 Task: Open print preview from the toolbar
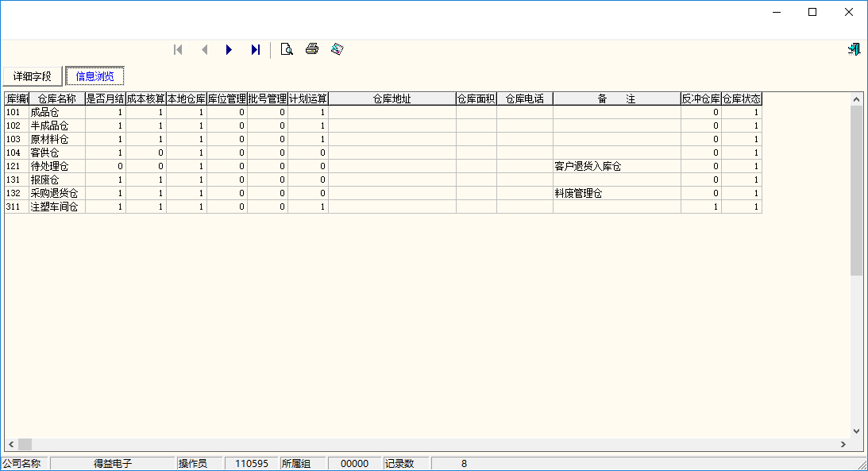tap(287, 50)
